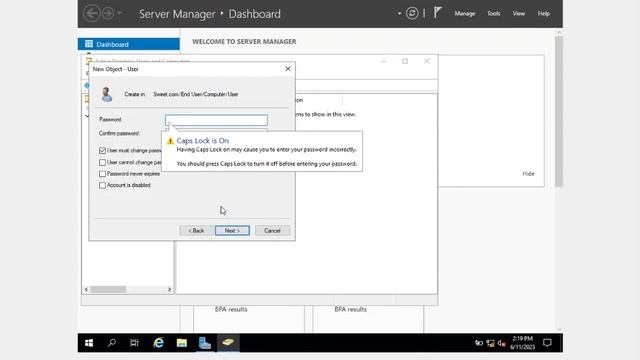Hide the welcome tile
The image size is (640, 360).
point(528,173)
